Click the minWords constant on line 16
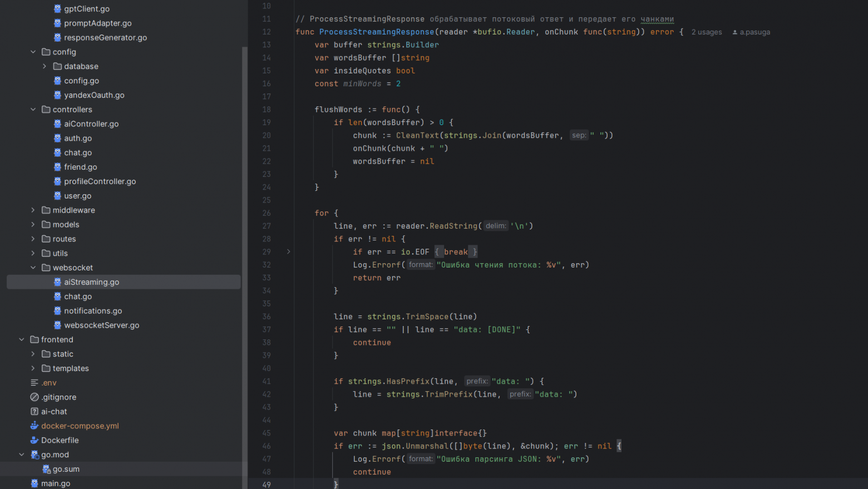 point(362,84)
